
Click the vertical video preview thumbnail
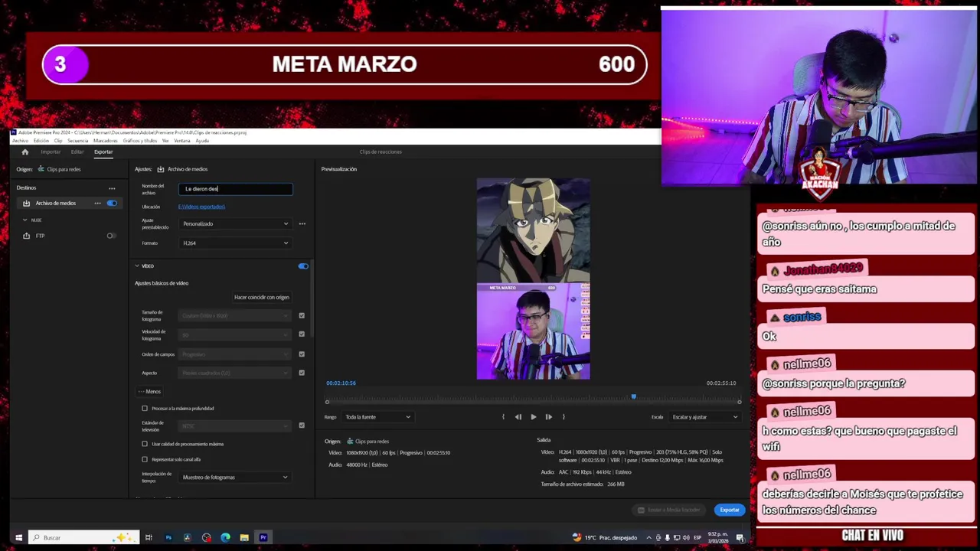[x=534, y=279]
